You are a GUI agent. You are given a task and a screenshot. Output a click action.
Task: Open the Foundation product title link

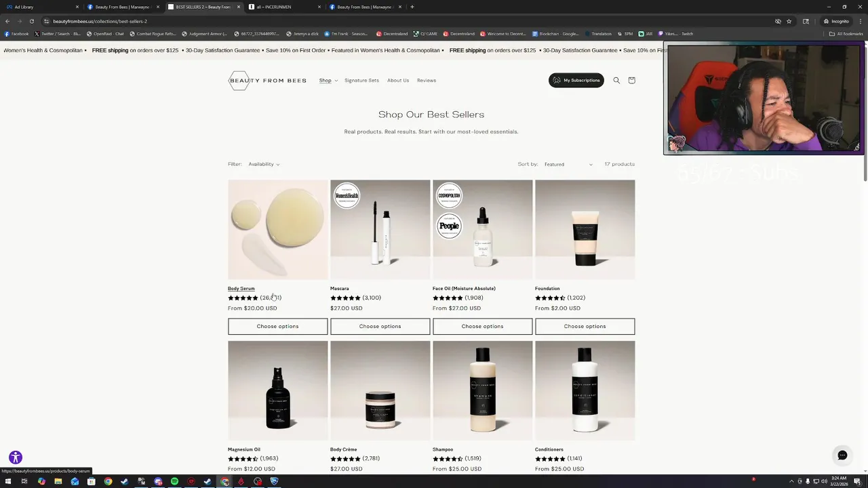point(547,289)
